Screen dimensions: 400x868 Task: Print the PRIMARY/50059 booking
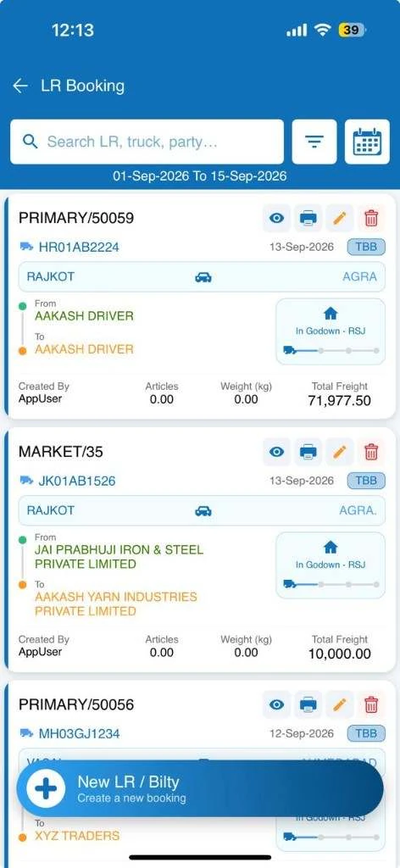click(308, 218)
